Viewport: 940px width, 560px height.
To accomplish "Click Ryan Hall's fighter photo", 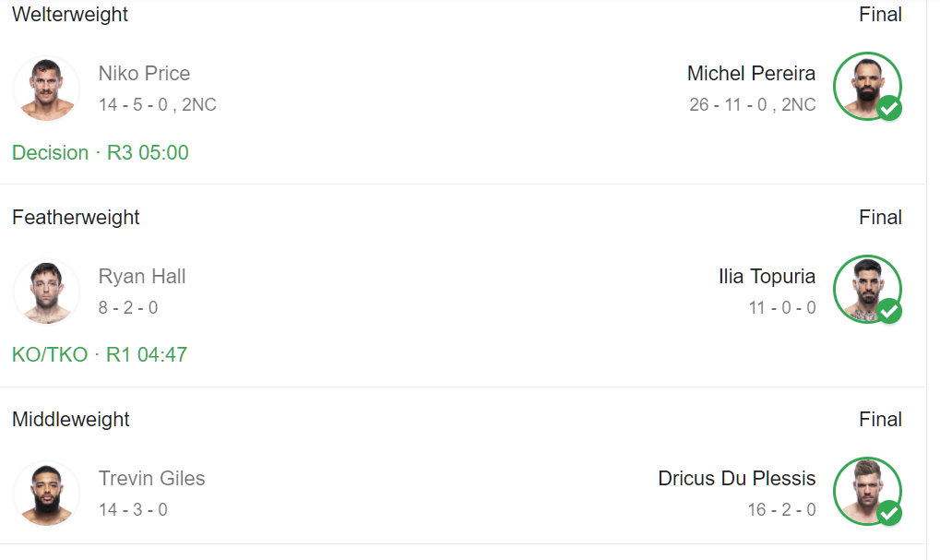I will (46, 292).
